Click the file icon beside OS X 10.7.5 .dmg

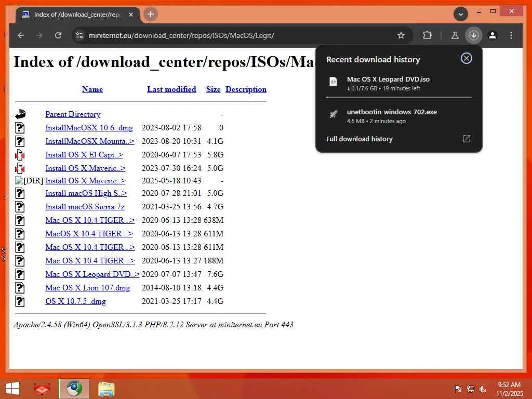20,301
